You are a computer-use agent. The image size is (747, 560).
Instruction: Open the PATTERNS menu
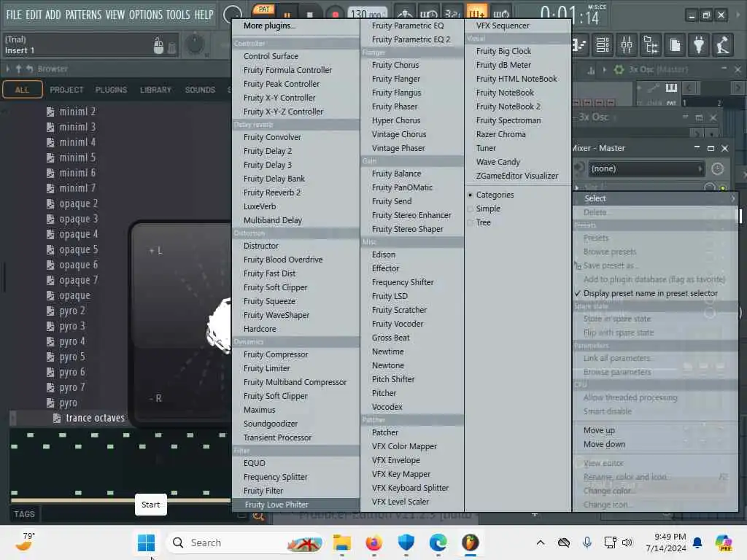83,15
